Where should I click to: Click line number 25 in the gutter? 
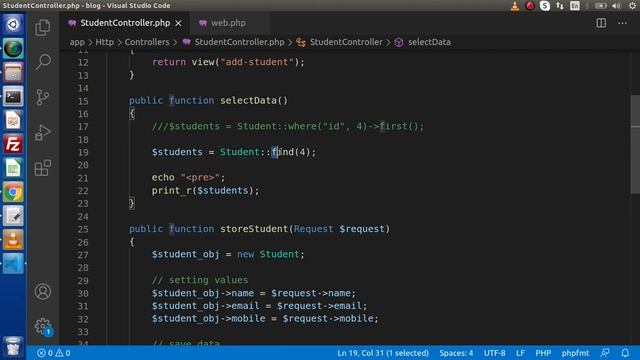pos(83,229)
